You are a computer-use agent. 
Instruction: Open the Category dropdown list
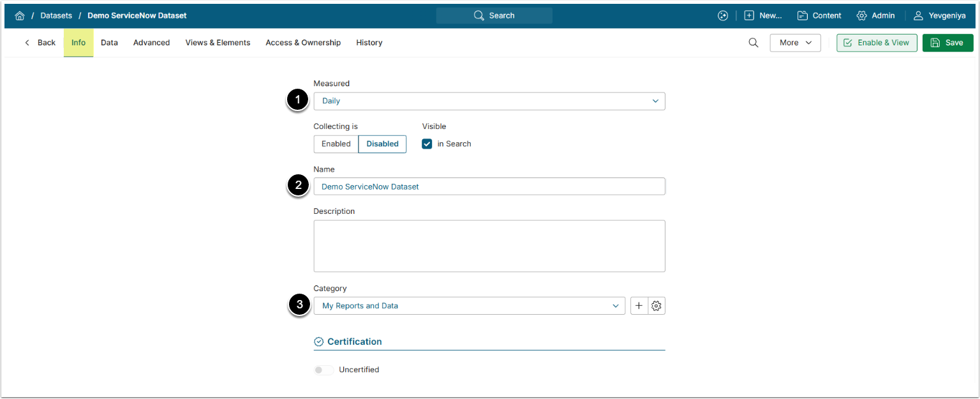tap(469, 306)
